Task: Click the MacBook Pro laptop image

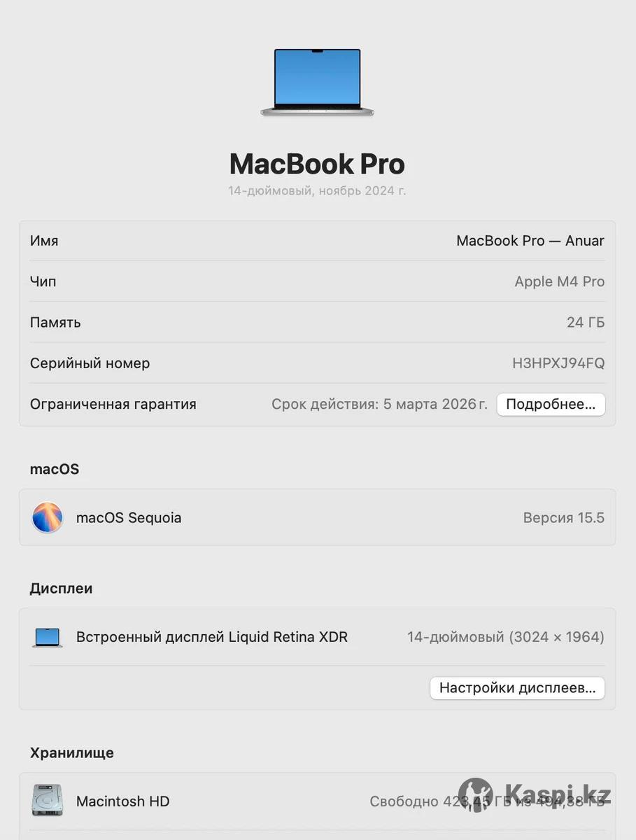Action: click(x=318, y=83)
